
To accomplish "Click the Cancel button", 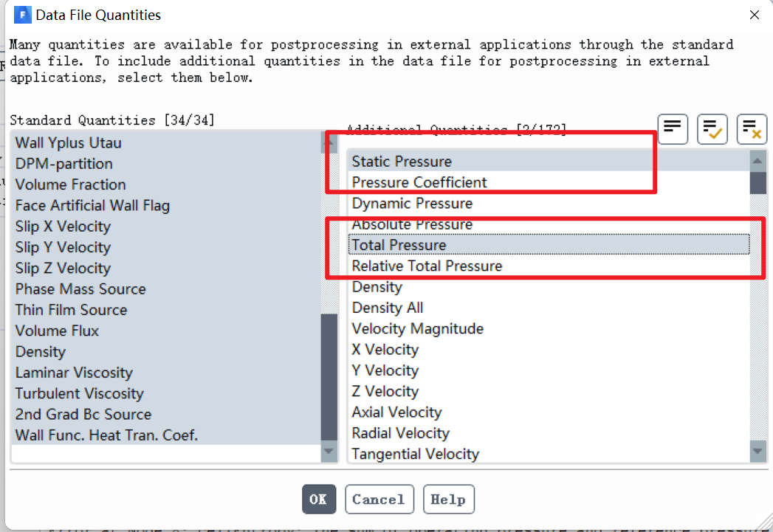I will tap(378, 500).
